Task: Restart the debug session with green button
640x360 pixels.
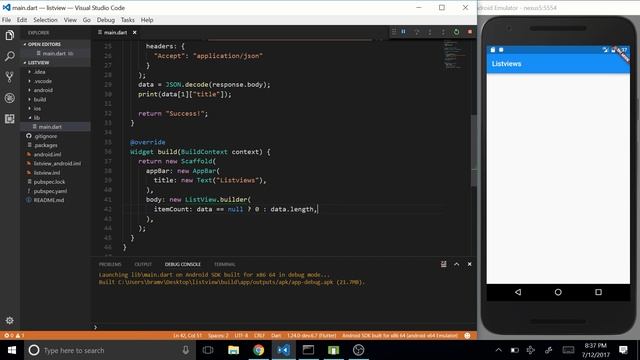Action: [456, 32]
